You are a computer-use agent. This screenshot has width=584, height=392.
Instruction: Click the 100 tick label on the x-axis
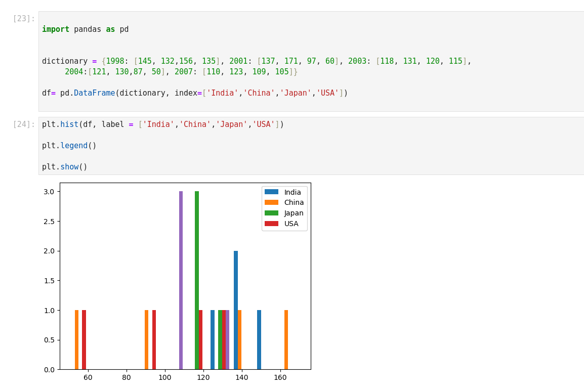165,378
